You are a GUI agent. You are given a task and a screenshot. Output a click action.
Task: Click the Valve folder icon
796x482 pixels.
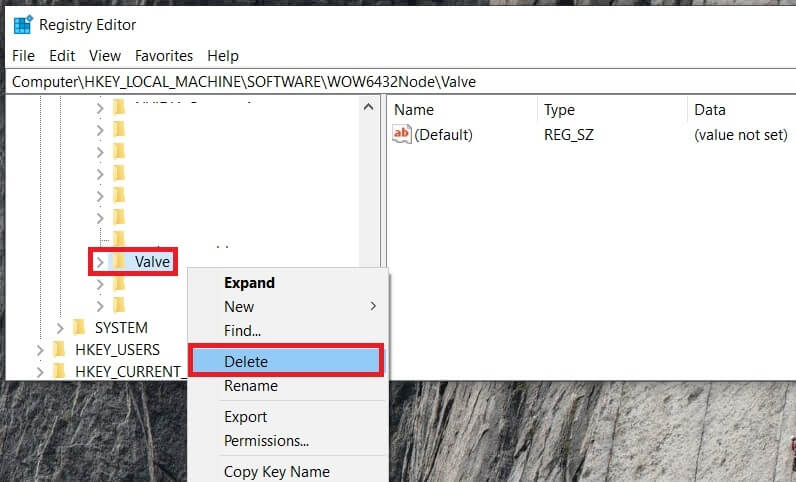point(119,262)
